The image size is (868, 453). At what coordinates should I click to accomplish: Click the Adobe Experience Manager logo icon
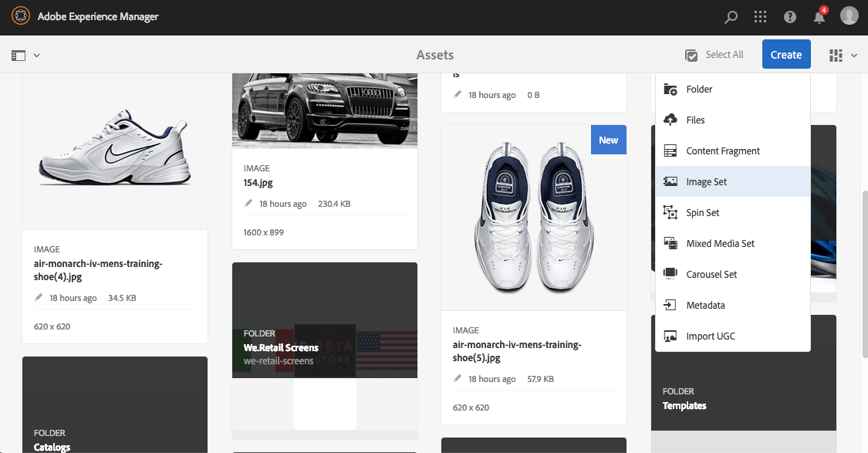pos(21,16)
